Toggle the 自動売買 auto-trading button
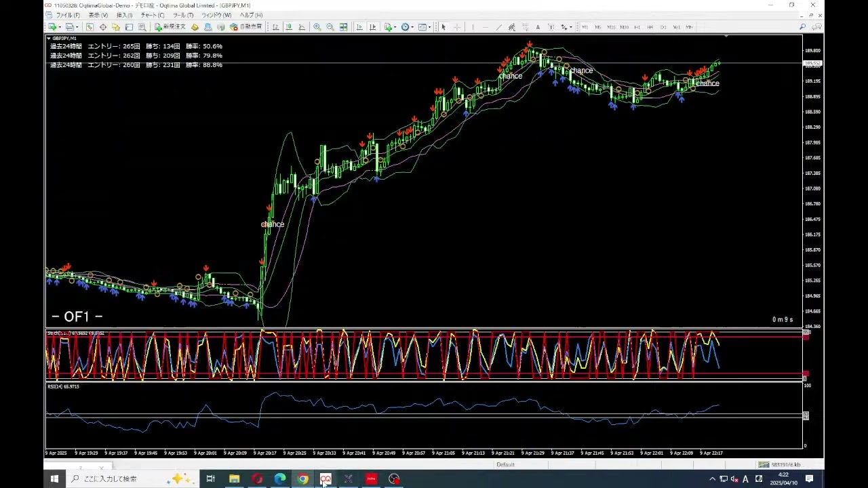 coord(246,27)
